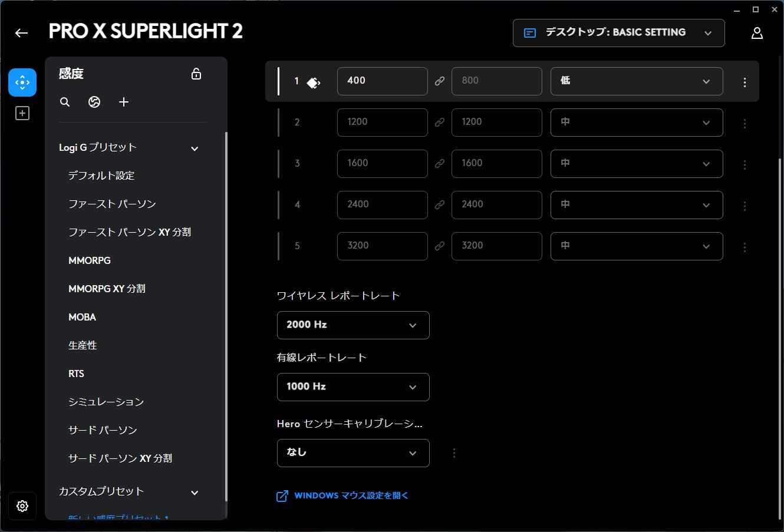The height and width of the screenshot is (532, 784).
Task: Select the サード パーソン XY 分割 preset
Action: 120,458
